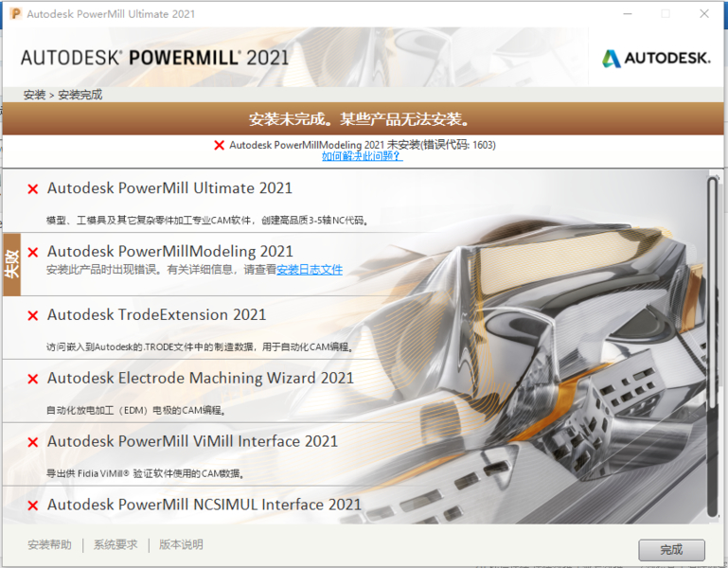Select Autodesk PowerMill ViMill Interface 2021 title
Viewport: 728px width, 568px height.
[x=193, y=441]
